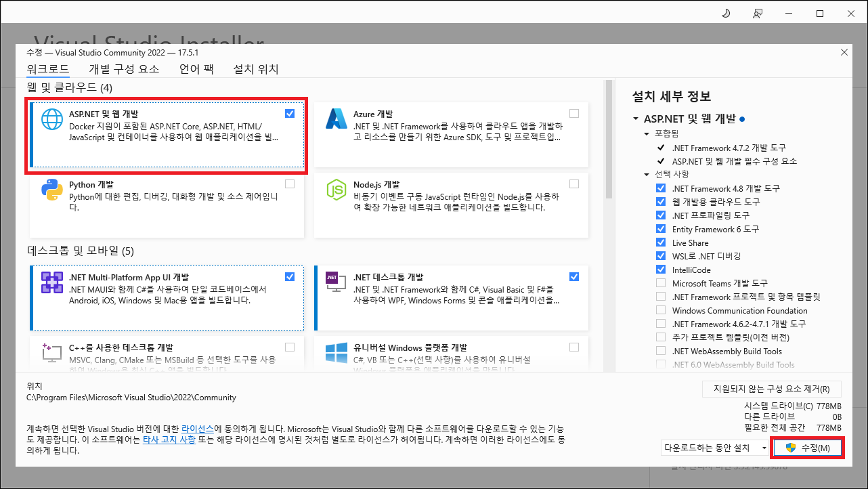The width and height of the screenshot is (868, 489).
Task: Check the Azure development workload checkbox
Action: [x=574, y=114]
